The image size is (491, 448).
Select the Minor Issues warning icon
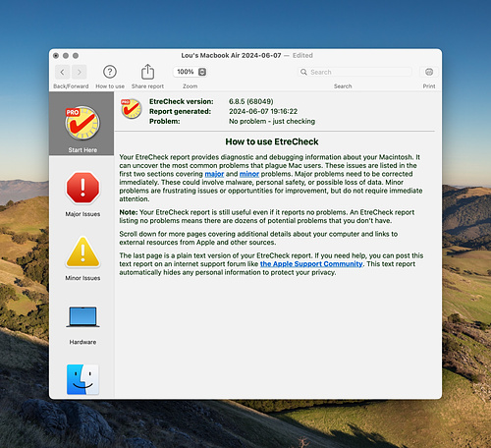(x=82, y=252)
